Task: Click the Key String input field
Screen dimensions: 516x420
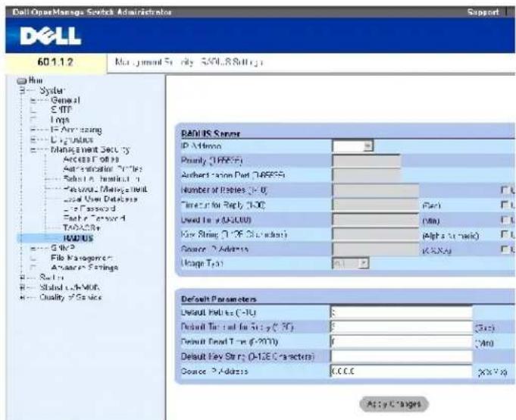Action: click(376, 234)
